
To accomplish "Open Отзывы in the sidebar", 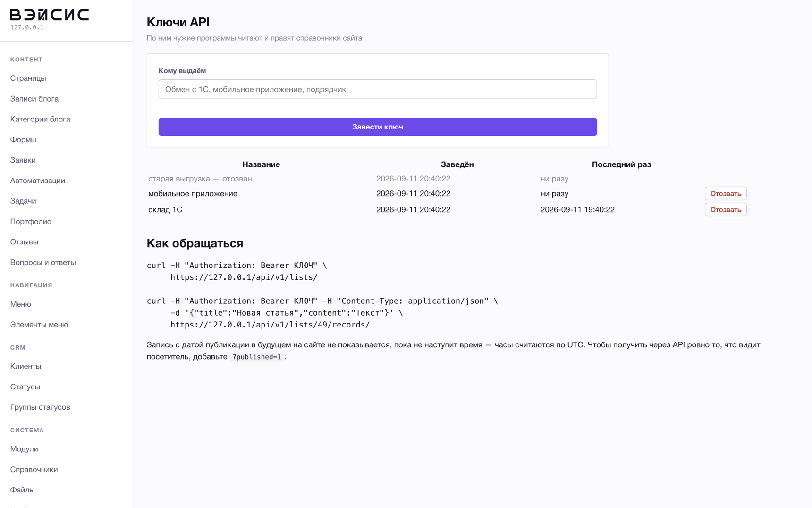I will [x=24, y=241].
